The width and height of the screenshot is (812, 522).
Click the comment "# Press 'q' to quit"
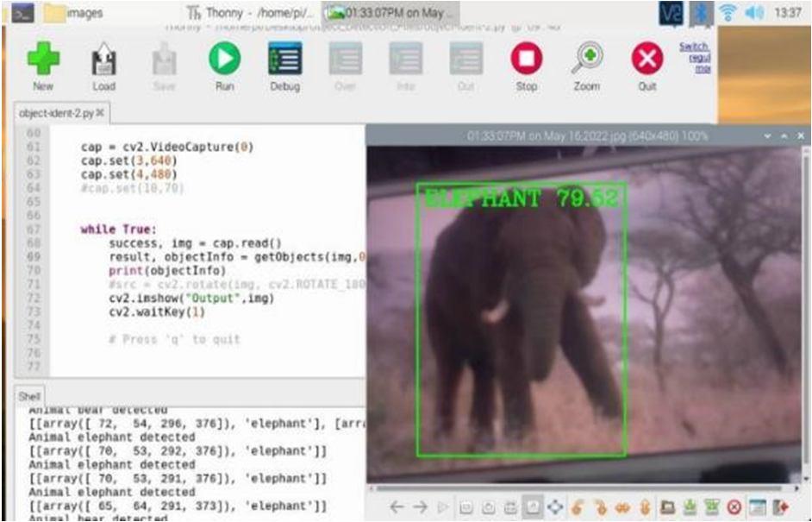174,340
